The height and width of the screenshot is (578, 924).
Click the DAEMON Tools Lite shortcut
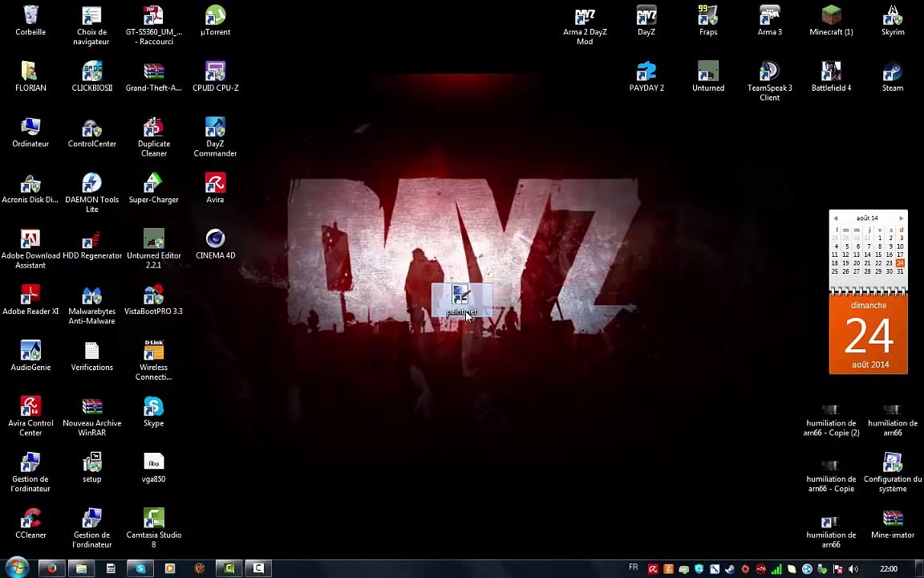[92, 193]
